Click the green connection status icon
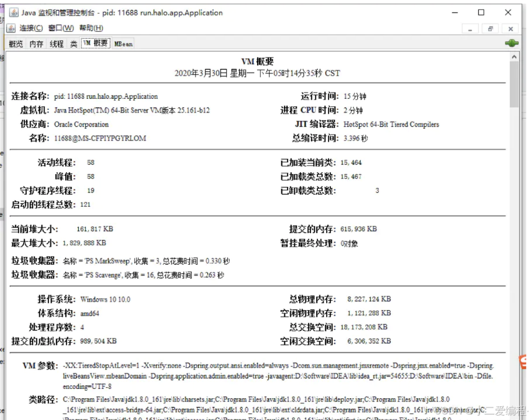This screenshot has width=531, height=420. 512,43
